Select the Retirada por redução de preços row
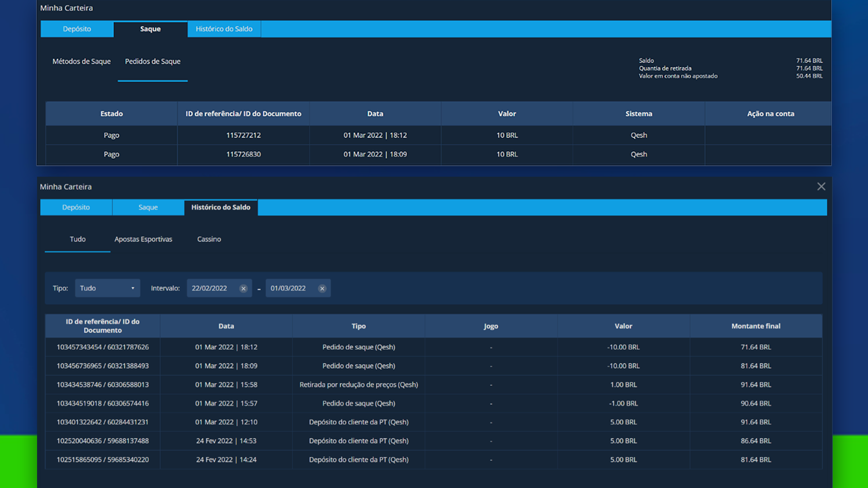Viewport: 868px width, 488px height. click(x=359, y=385)
